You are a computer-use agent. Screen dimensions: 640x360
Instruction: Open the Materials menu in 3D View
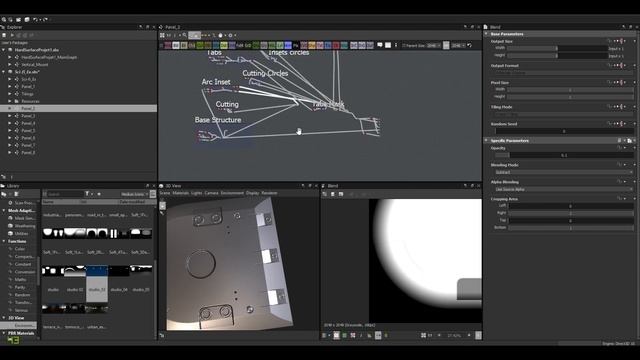click(x=180, y=193)
